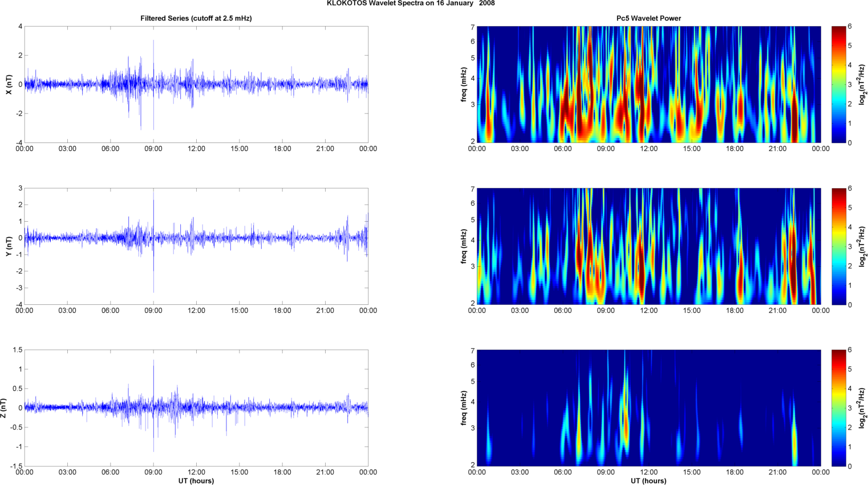Click the X (nT) axis label
Viewport: 868px width, 485px height.
(9, 84)
